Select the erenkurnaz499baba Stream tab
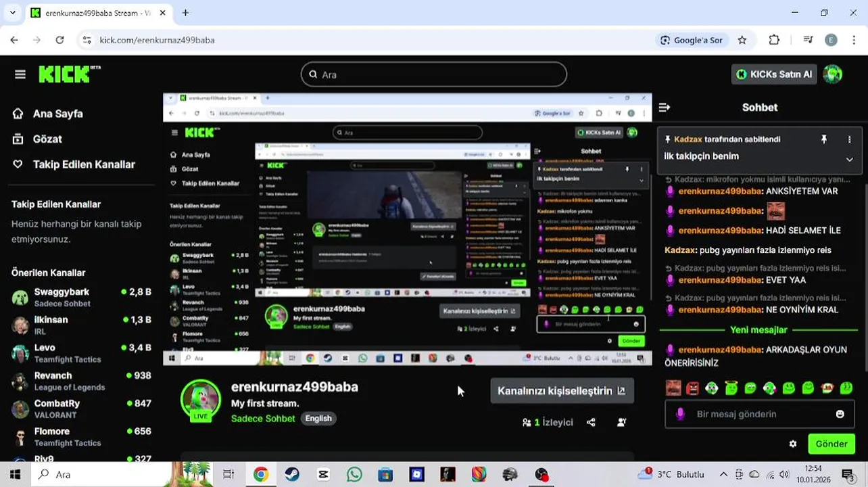868x487 pixels. pyautogui.click(x=100, y=13)
